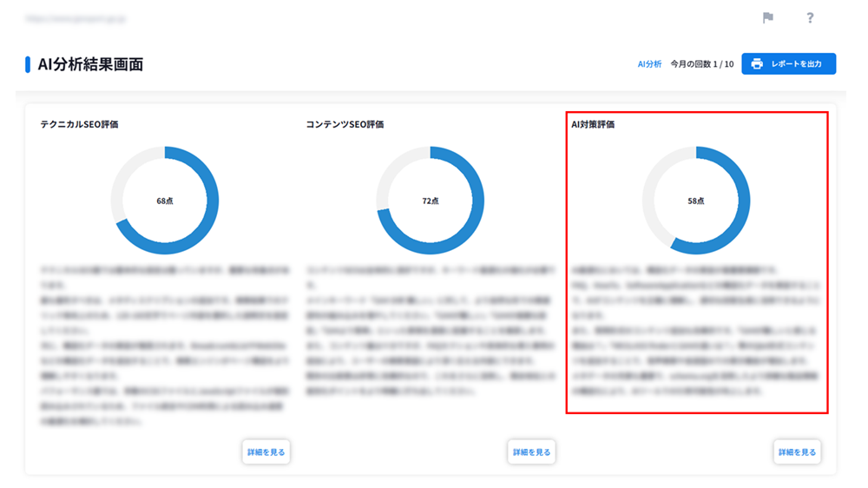Open help via the question mark icon

810,18
